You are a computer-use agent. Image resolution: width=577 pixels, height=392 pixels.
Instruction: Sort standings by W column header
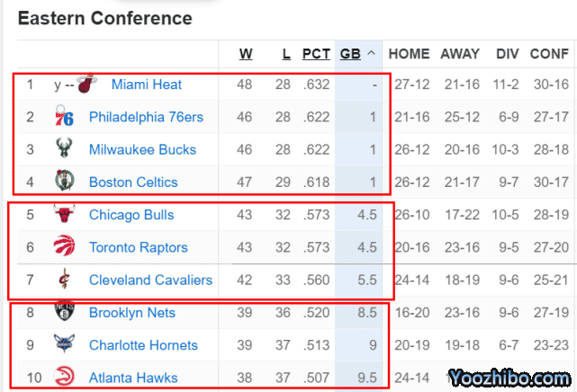point(246,54)
